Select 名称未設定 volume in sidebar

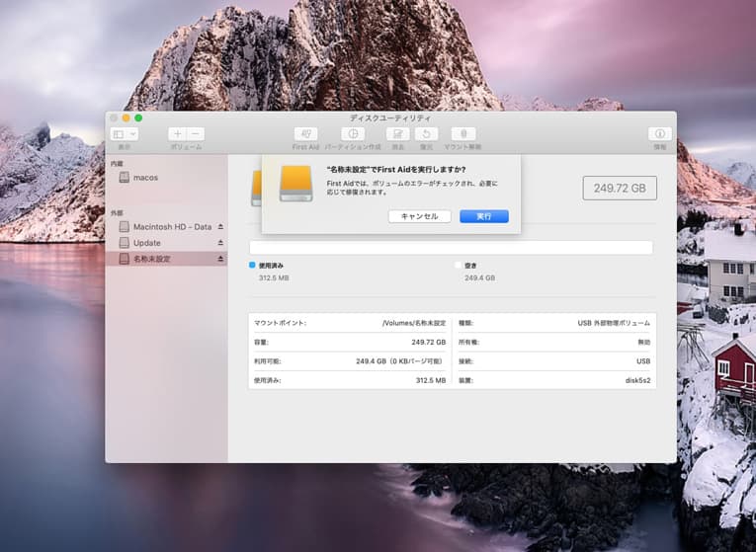click(151, 259)
